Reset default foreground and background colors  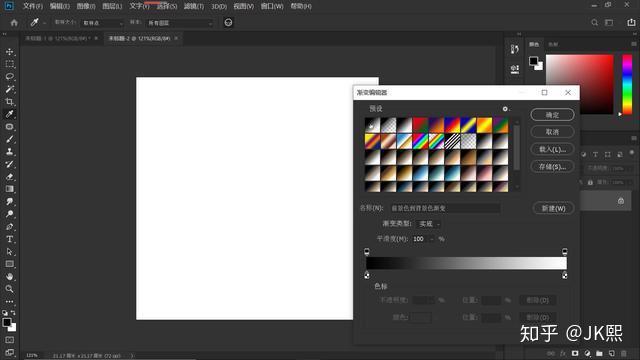(x=4, y=313)
